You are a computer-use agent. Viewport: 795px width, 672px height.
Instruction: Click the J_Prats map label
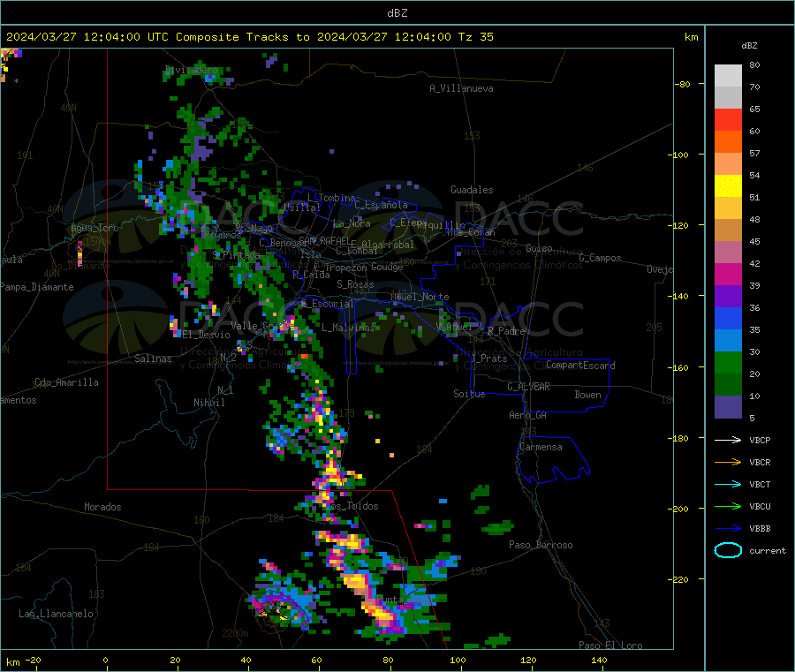click(489, 359)
